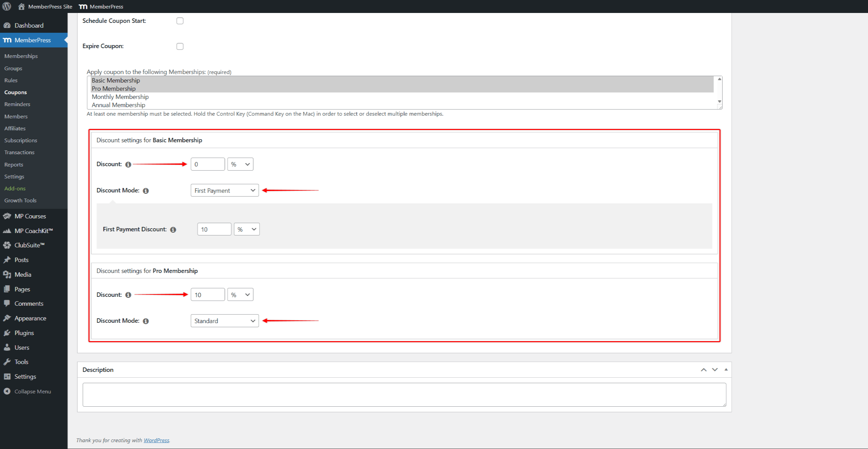Open the Appearance section

pos(30,318)
